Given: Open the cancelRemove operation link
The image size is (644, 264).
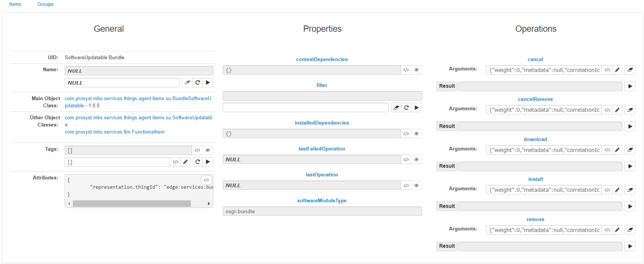Looking at the screenshot, I should point(535,99).
